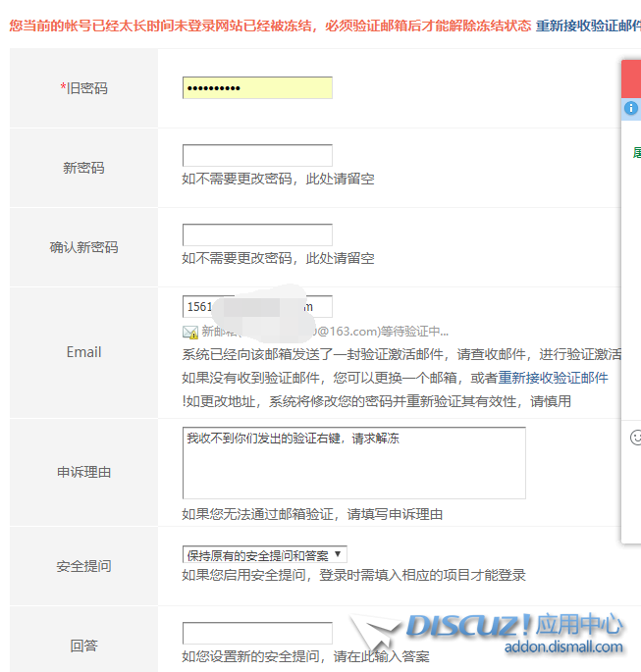Click the red header of side panel
This screenshot has width=641, height=672.
pyautogui.click(x=631, y=78)
